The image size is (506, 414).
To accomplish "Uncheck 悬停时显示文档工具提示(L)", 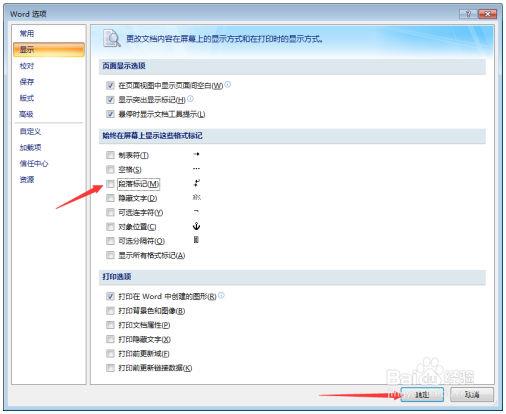I will (x=110, y=114).
